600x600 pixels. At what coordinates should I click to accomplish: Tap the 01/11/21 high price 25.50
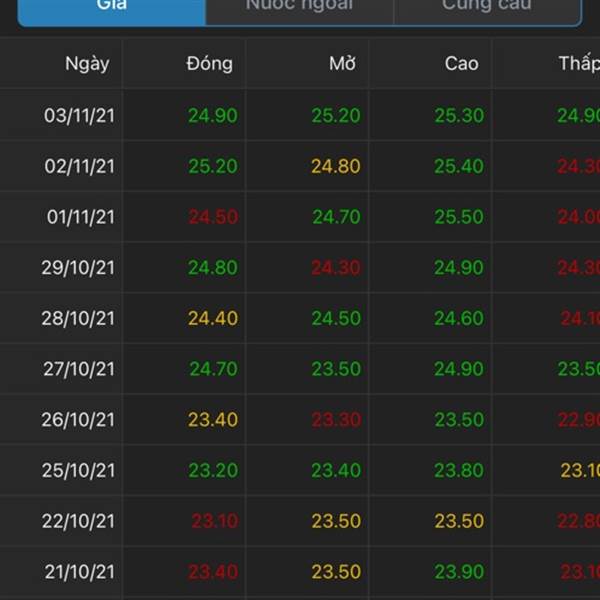coord(459,217)
